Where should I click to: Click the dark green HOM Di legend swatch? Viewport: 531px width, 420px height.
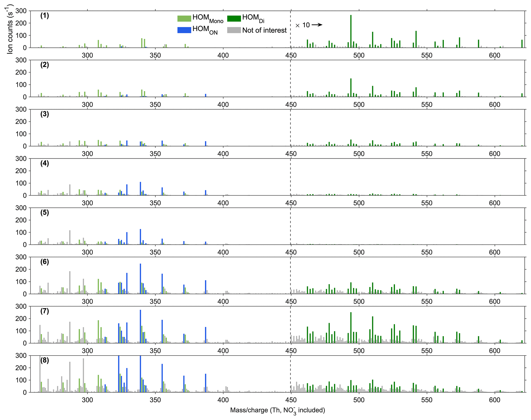234,18
